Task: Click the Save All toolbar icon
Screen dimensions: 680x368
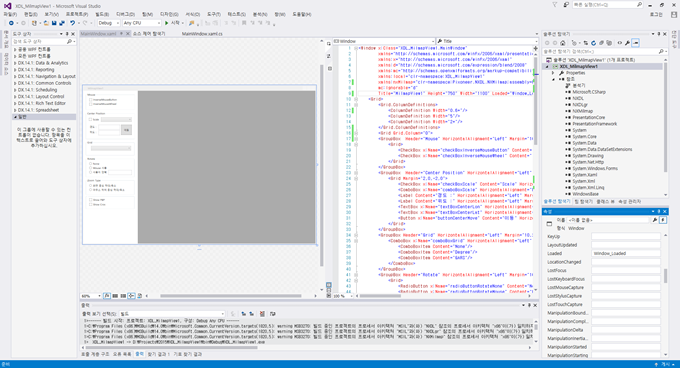Action: click(x=62, y=23)
